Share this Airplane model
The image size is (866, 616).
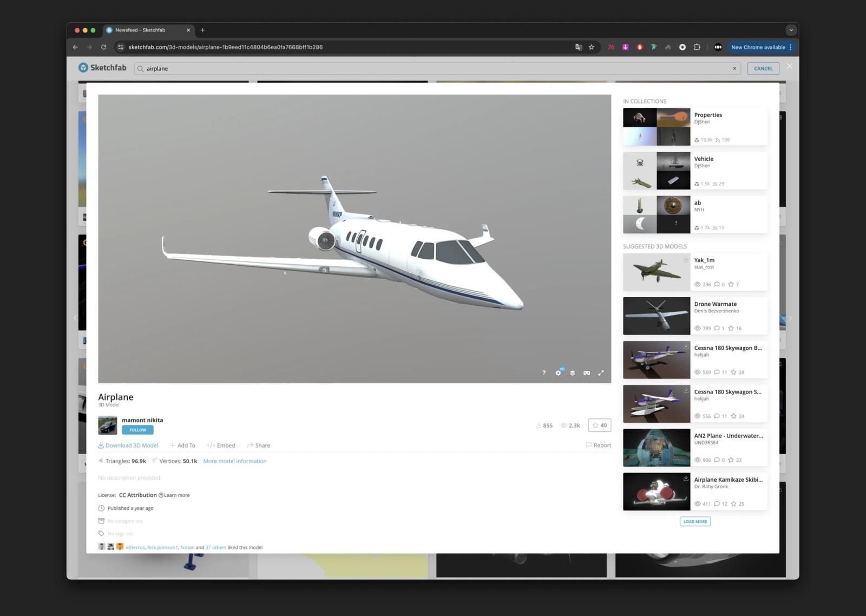[258, 445]
